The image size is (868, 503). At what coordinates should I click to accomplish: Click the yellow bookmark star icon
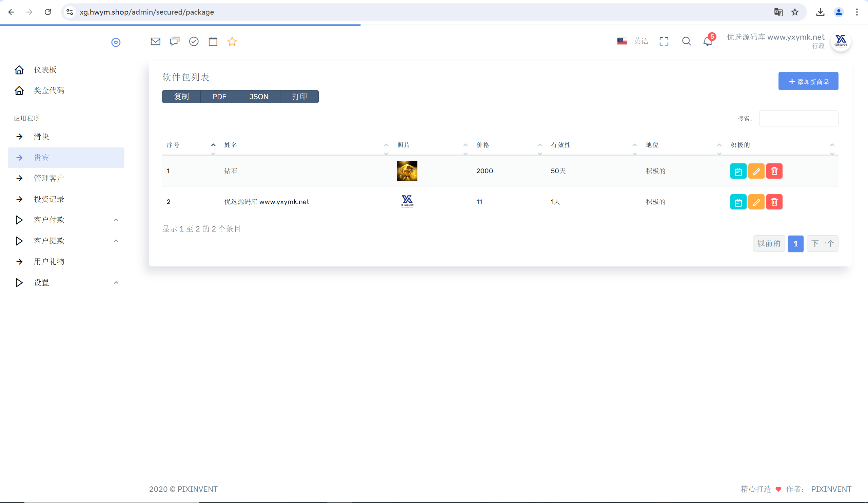tap(232, 42)
